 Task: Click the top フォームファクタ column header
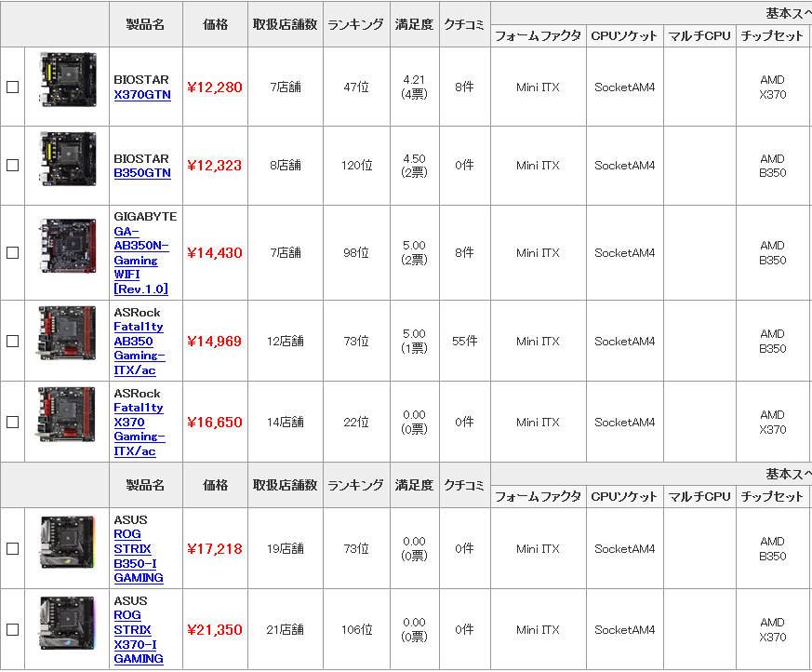coord(538,35)
